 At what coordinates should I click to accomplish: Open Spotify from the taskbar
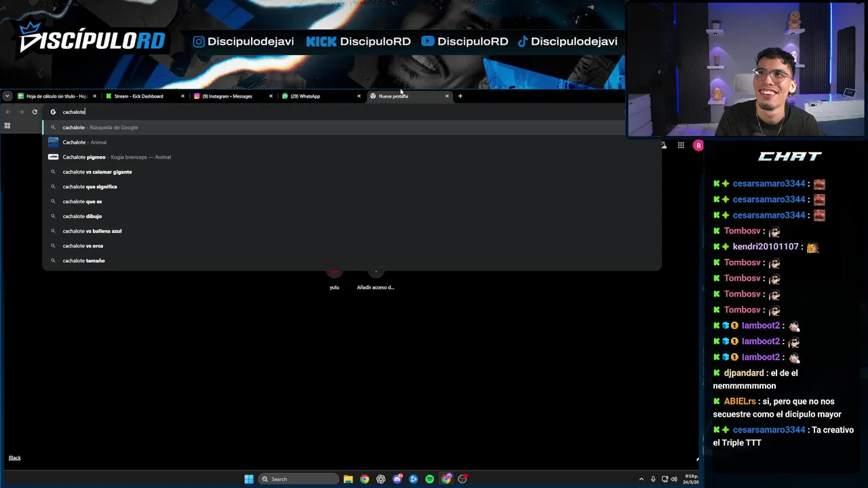point(430,479)
